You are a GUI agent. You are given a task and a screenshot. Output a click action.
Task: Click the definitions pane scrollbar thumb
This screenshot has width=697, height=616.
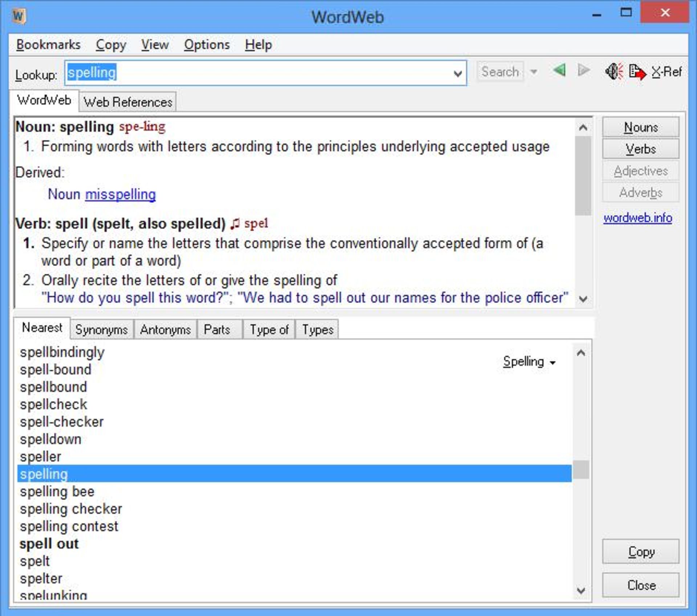[583, 176]
